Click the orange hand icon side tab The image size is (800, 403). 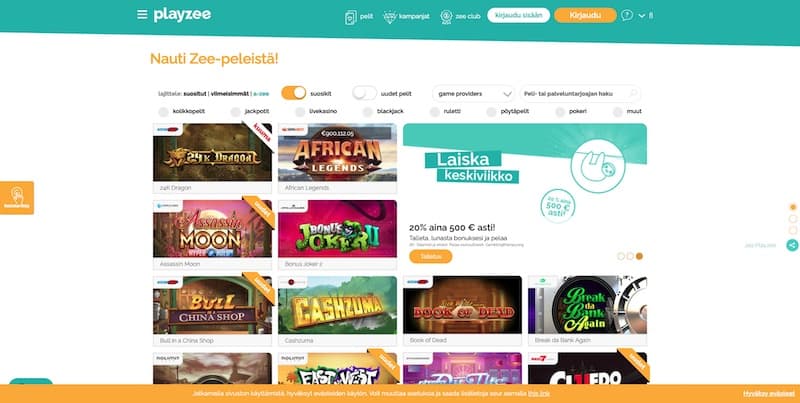tap(17, 198)
